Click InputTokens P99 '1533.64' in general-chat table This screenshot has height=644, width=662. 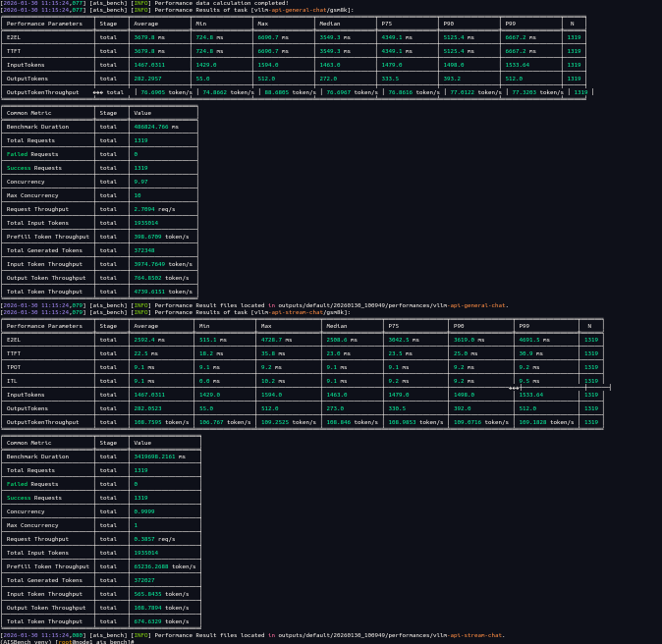518,65
